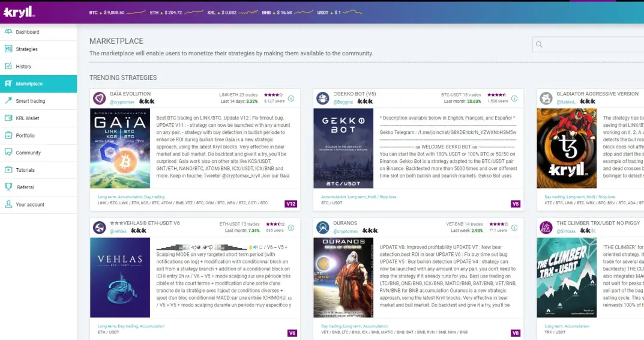This screenshot has height=340, width=644.
Task: Select the Strategies sidebar icon
Action: (x=8, y=49)
